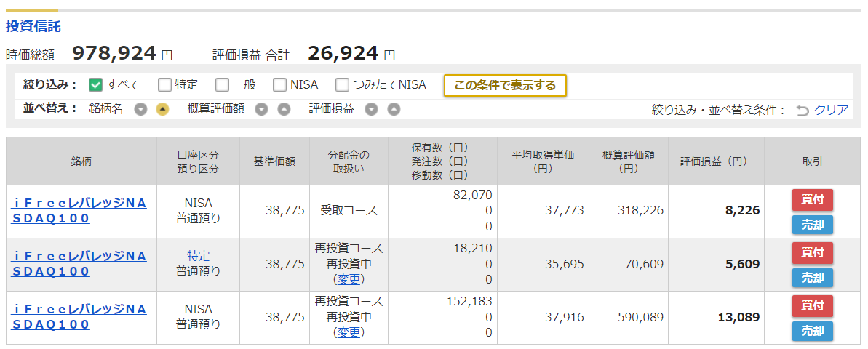Click the 82,070 holdings value

pyautogui.click(x=472, y=194)
